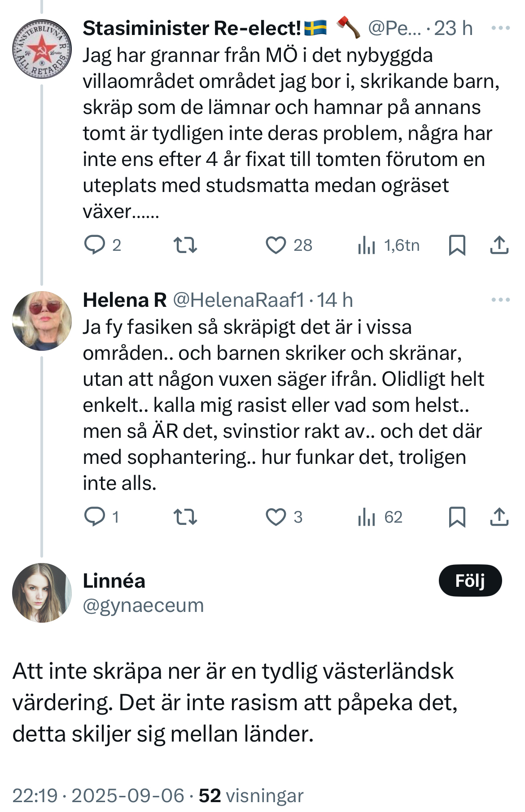Open the @gynaeceum profile handle

coord(143,605)
